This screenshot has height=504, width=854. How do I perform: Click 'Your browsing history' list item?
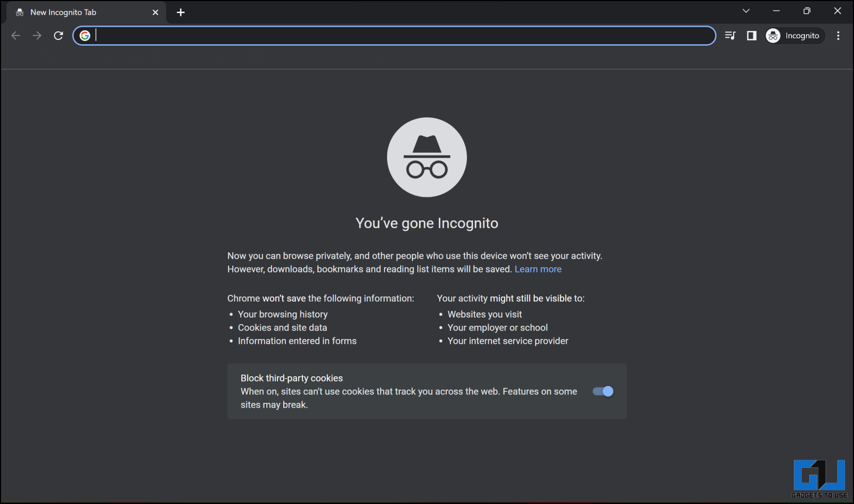click(283, 315)
